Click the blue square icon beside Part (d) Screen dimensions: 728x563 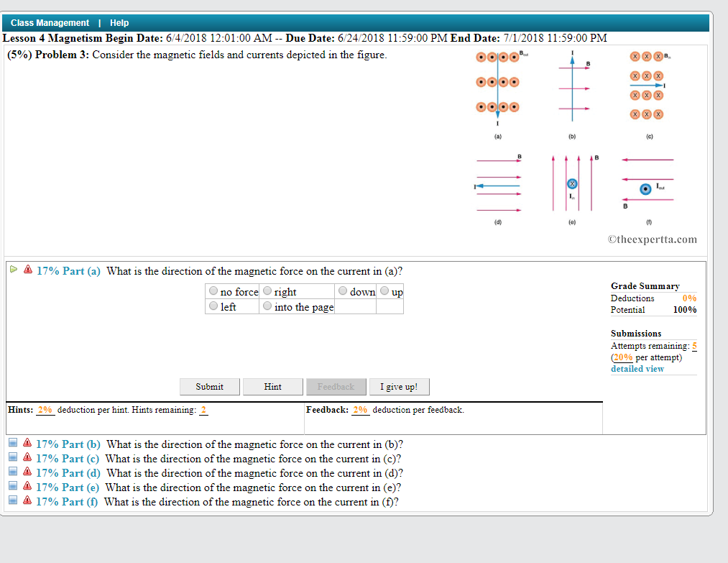coord(12,472)
